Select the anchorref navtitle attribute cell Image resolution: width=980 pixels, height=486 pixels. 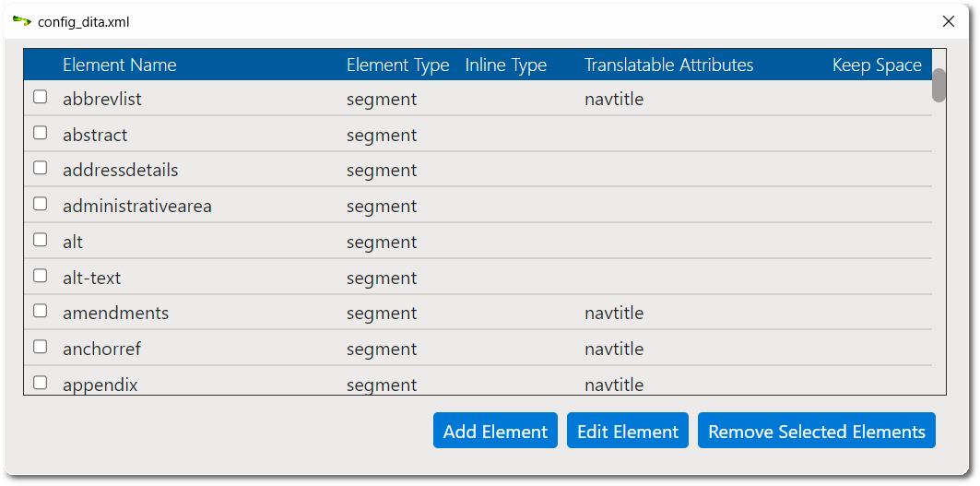pyautogui.click(x=614, y=349)
